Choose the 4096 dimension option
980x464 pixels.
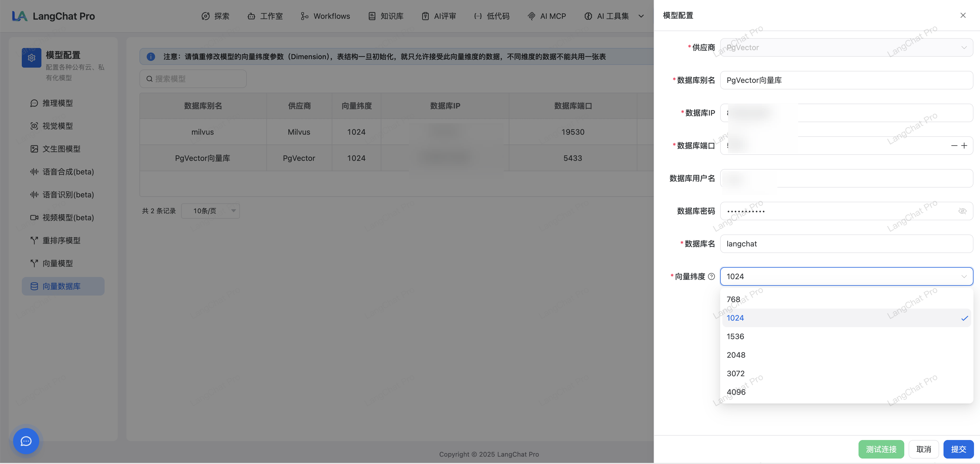point(736,392)
